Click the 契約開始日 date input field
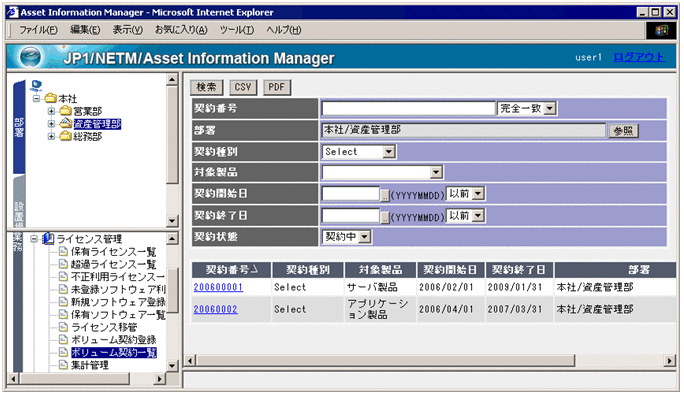The image size is (684, 396). 351,194
